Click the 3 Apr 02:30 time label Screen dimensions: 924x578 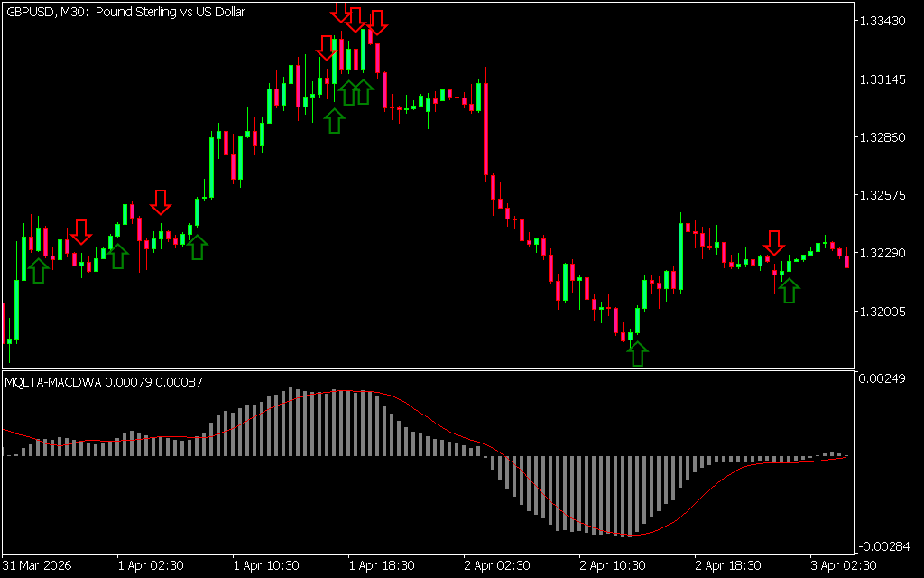845,565
